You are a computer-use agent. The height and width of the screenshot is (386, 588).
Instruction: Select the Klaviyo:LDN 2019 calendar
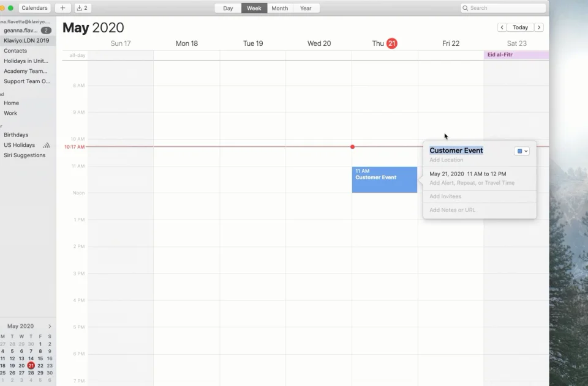click(x=26, y=40)
